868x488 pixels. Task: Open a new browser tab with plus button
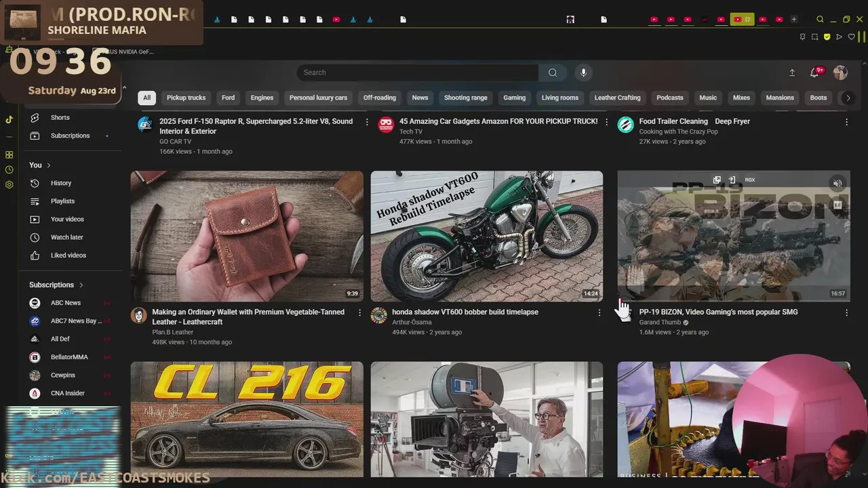click(x=794, y=20)
